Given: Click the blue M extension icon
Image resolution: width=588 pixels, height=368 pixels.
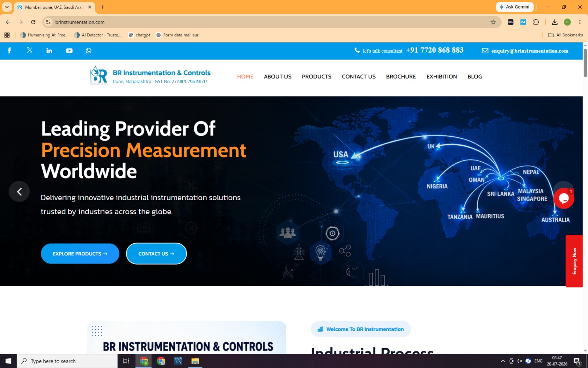Looking at the screenshot, I should [523, 22].
